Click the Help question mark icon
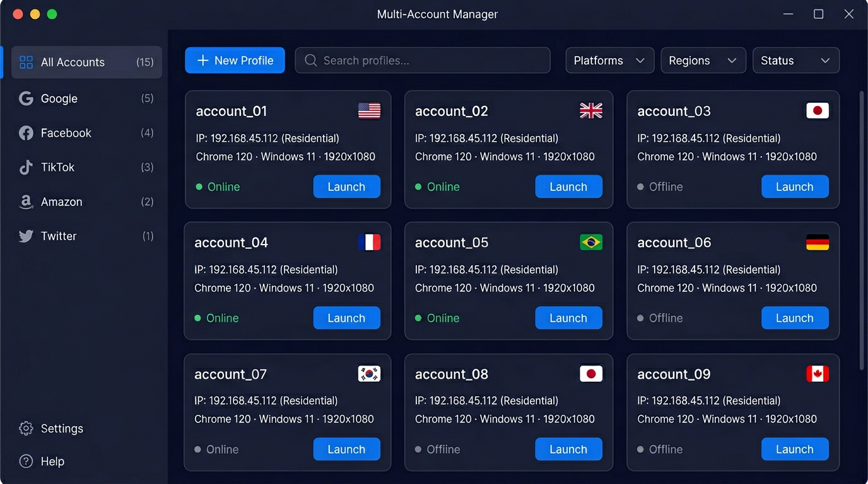Image resolution: width=868 pixels, height=484 pixels. pyautogui.click(x=26, y=461)
